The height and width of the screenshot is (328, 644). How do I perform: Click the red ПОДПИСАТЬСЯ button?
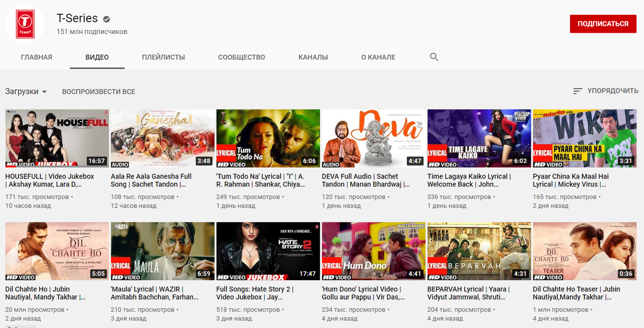coord(603,24)
